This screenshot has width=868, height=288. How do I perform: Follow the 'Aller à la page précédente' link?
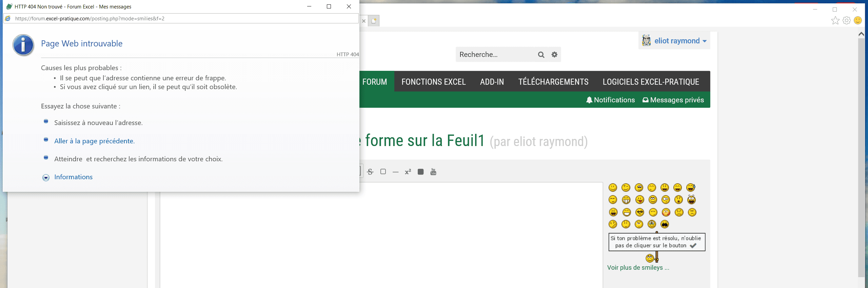point(94,141)
